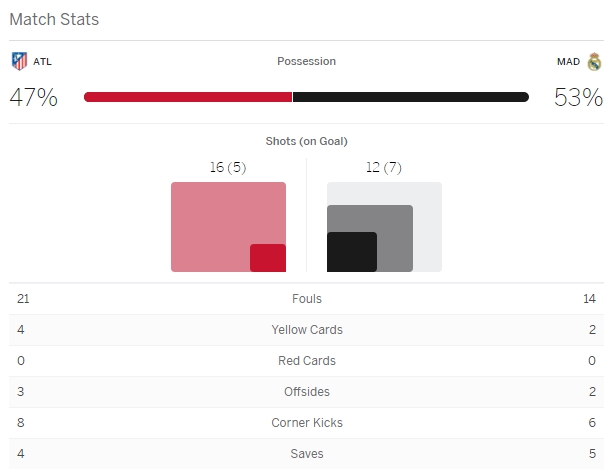Click the Offsides row label
Viewport: 615px width, 470px height.
[306, 392]
